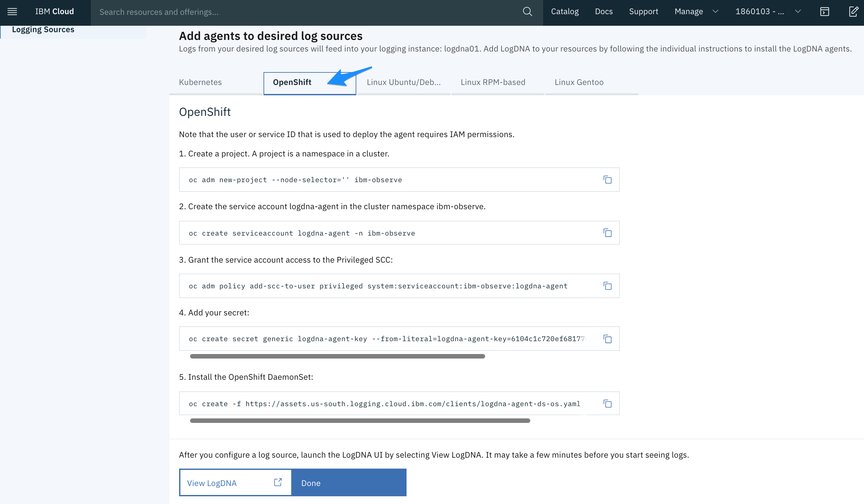Image resolution: width=864 pixels, height=504 pixels.
Task: Open the Logging Sources sidebar link
Action: coord(43,29)
